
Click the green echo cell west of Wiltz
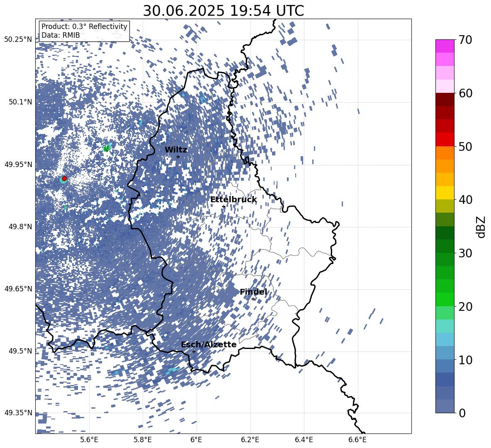[x=107, y=148]
